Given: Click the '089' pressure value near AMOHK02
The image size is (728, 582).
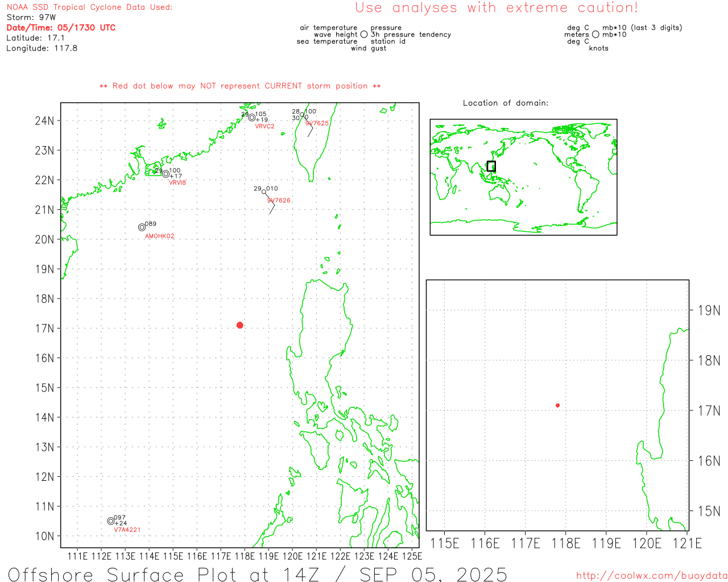Looking at the screenshot, I should 151,224.
